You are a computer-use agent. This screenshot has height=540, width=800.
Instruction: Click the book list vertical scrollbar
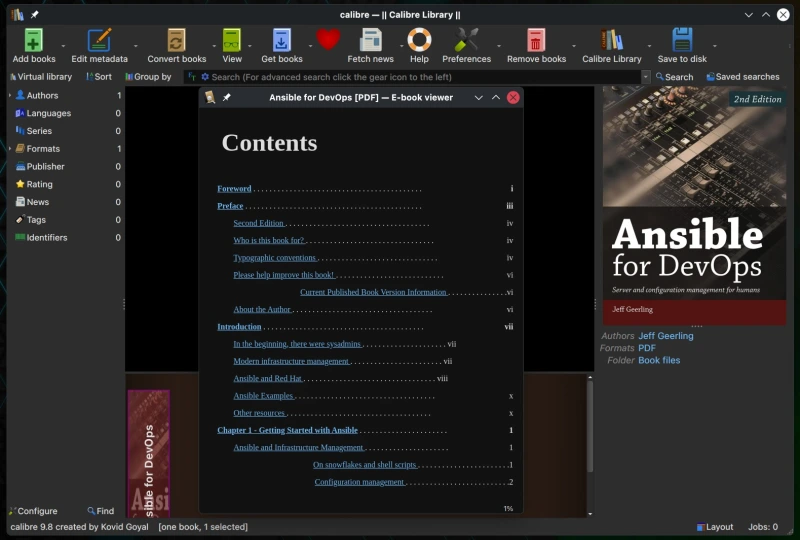pyautogui.click(x=590, y=427)
